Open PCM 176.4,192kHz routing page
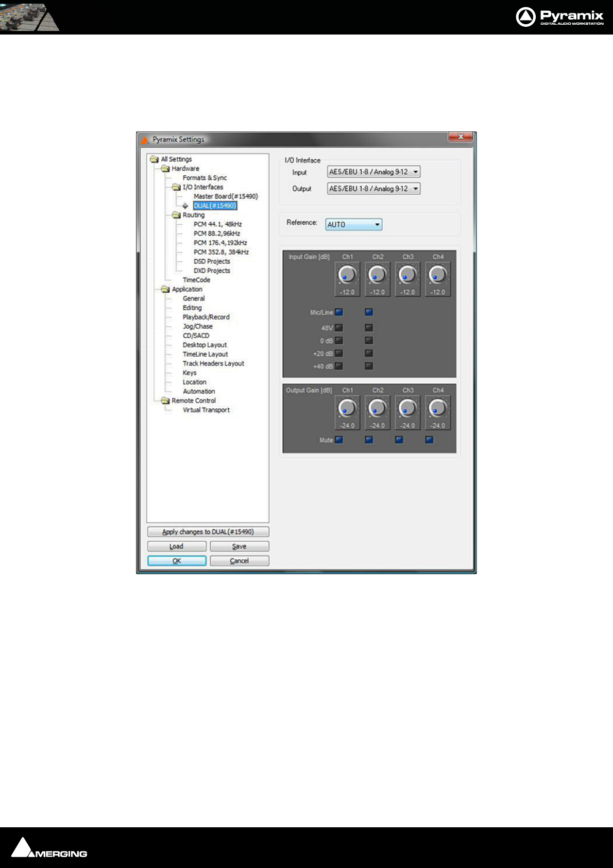The image size is (613, 868). (x=220, y=243)
